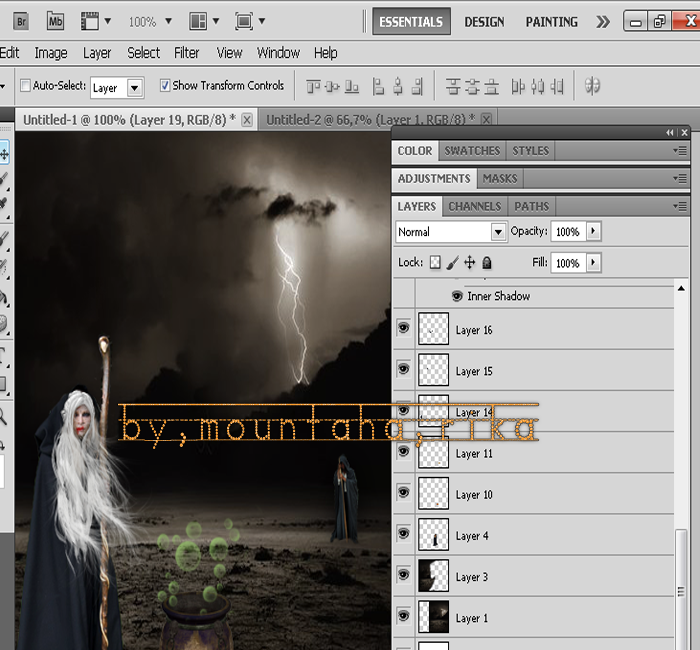
Task: Select Layer 3 thumbnail
Action: coord(433,575)
